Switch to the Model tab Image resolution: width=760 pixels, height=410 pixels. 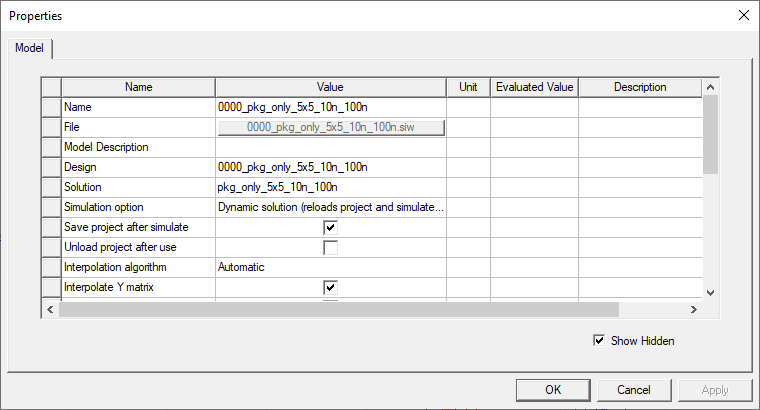(29, 48)
